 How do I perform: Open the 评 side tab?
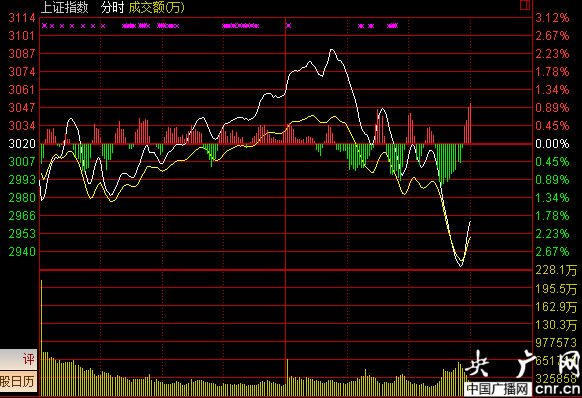19,359
